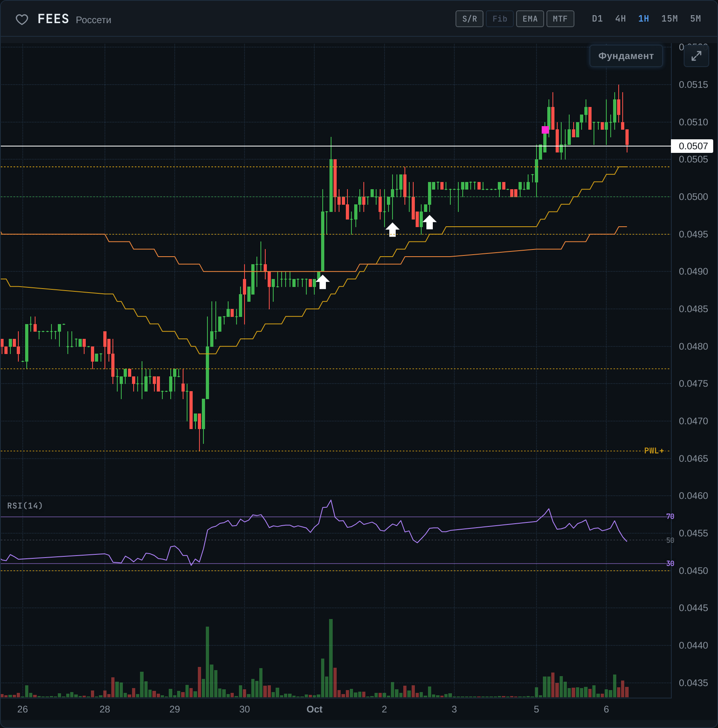The height and width of the screenshot is (728, 718).
Task: Add FEES to favorites with heart icon
Action: tap(22, 19)
